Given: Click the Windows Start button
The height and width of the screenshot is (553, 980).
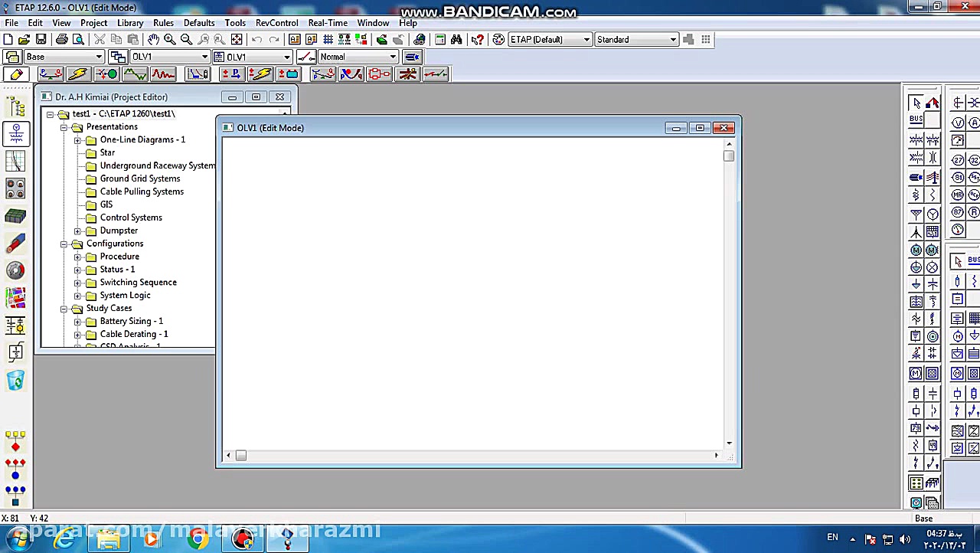Looking at the screenshot, I should click(18, 539).
